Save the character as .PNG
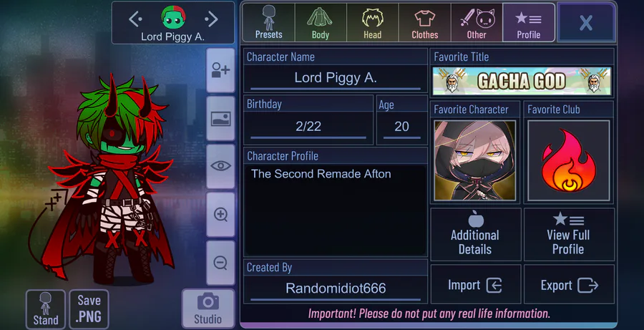This screenshot has width=644, height=330. pos(89,309)
